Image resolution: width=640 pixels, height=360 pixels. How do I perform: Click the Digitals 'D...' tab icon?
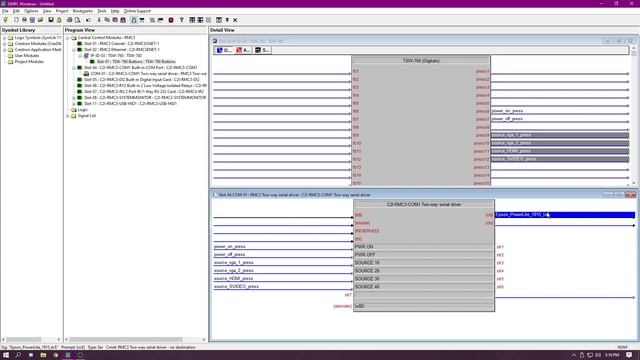[224, 50]
